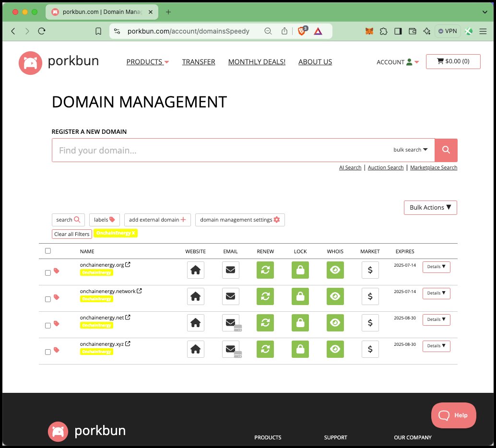Open AI Search link

coord(350,167)
